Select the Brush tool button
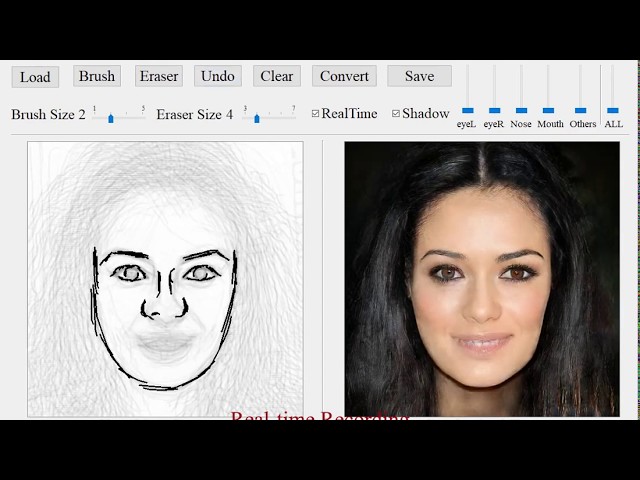Viewport: 640px width, 480px height. click(97, 76)
